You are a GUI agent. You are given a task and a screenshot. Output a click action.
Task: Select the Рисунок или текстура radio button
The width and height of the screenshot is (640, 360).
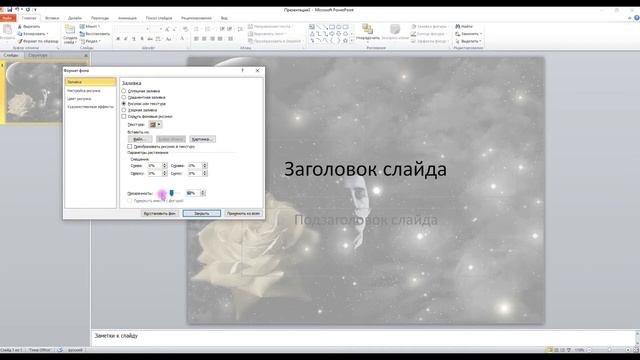click(x=124, y=104)
